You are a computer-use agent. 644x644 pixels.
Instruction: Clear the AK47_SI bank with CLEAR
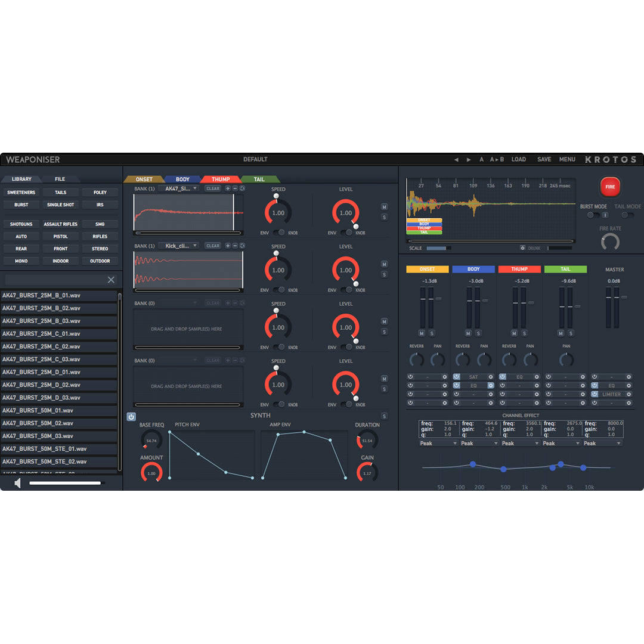tap(213, 188)
